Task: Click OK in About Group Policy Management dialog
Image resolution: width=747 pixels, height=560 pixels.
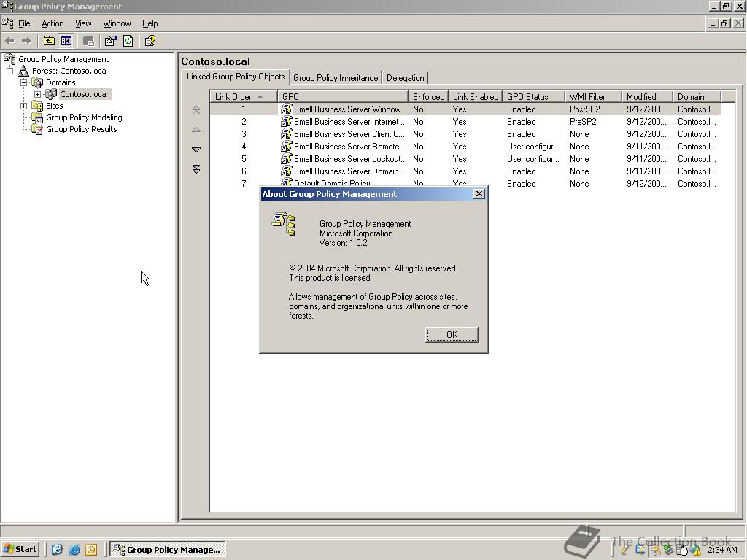Action: [x=452, y=335]
